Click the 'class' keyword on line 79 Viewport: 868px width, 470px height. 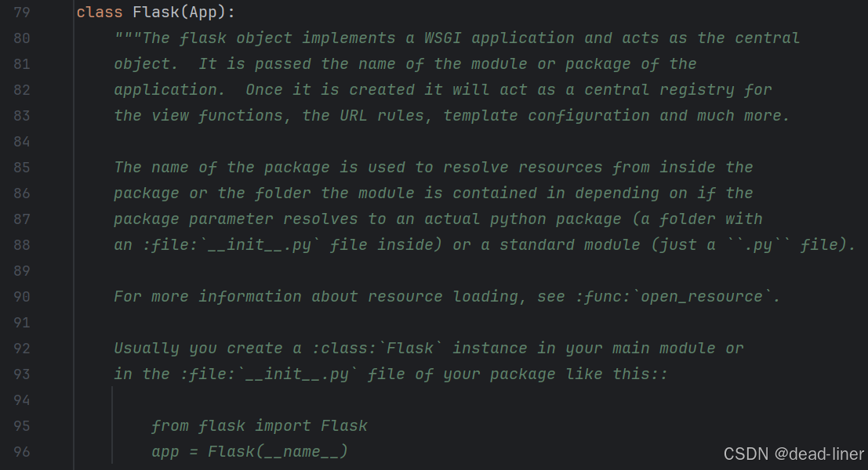(99, 13)
